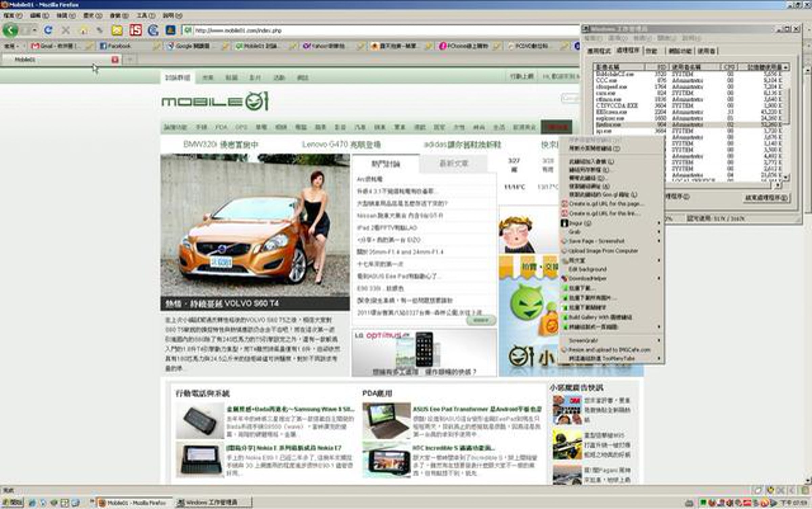The height and width of the screenshot is (509, 812).
Task: Open the HTC Incredible S article
Action: (x=453, y=448)
